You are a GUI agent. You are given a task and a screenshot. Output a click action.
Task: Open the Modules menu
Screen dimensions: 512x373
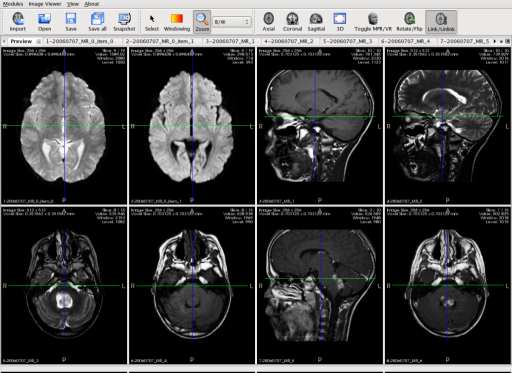click(13, 4)
